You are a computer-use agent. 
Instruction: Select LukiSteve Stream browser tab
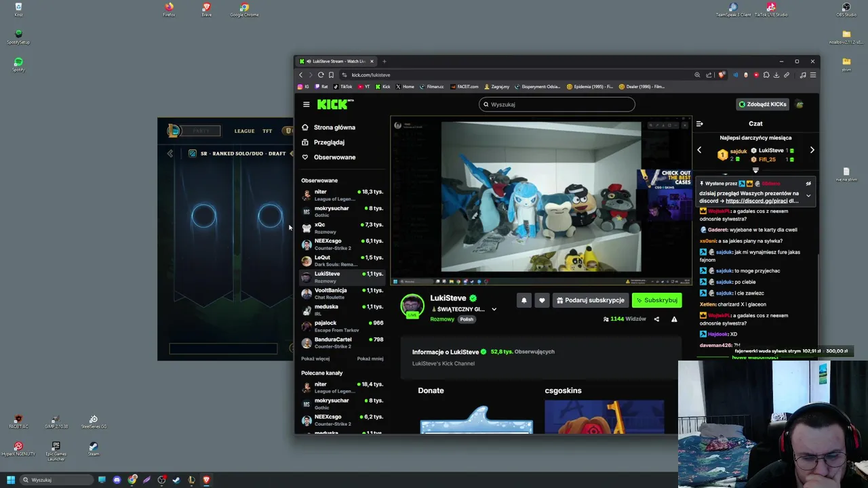point(336,61)
